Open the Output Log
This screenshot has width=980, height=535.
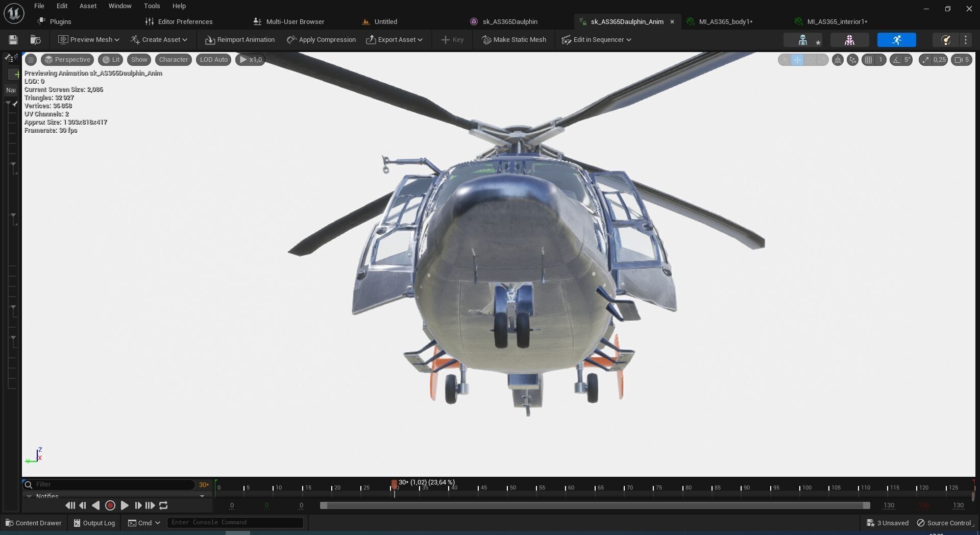pyautogui.click(x=94, y=523)
